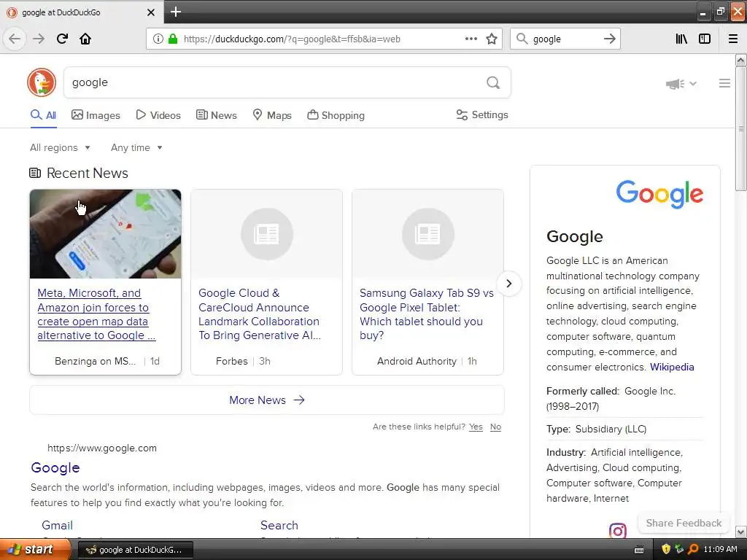Screen dimensions: 747x560
Task: Open the DuckDuckGo side menu icon
Action: coord(724,83)
